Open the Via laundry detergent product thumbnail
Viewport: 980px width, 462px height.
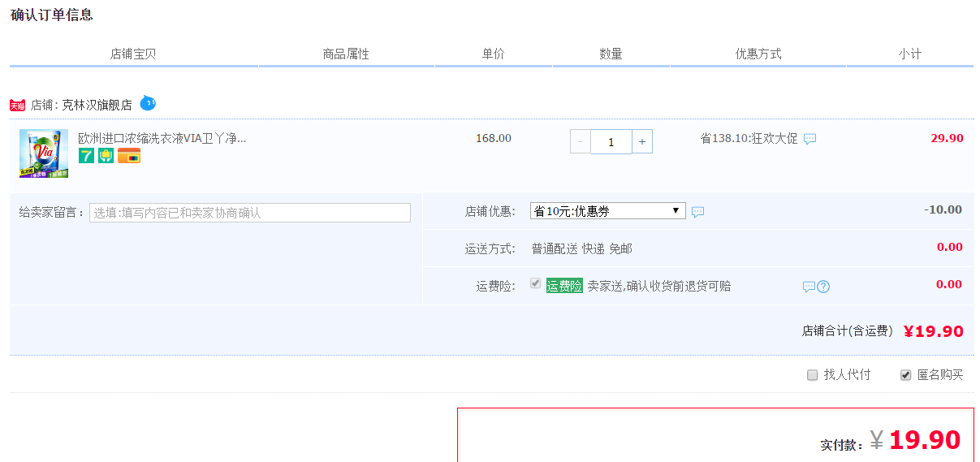[x=44, y=153]
